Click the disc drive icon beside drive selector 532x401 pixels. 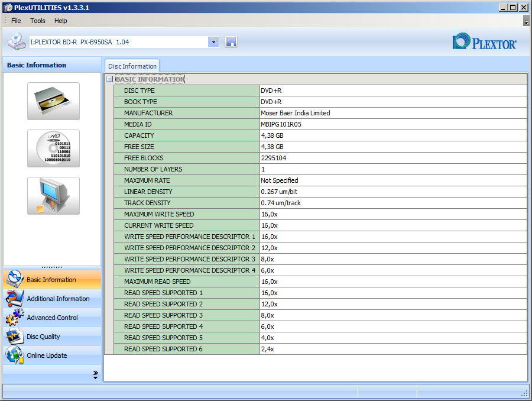(17, 41)
